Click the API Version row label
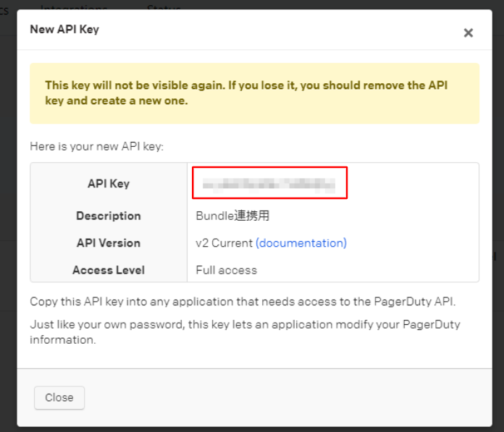Image resolution: width=504 pixels, height=432 pixels. (x=109, y=243)
